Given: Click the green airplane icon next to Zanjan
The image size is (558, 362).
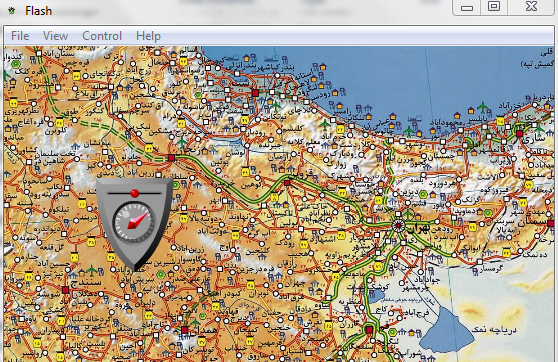Looking at the screenshot, I should [x=182, y=142].
